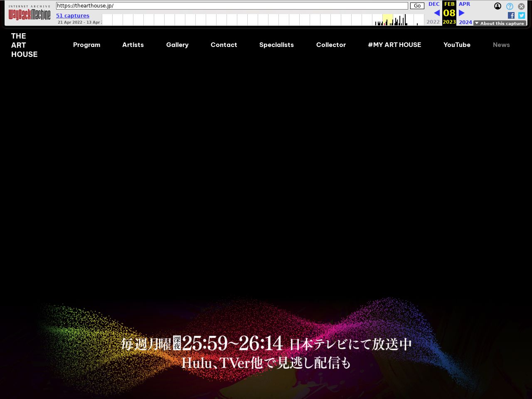Image resolution: width=532 pixels, height=399 pixels.
Task: Jump to APR capture month
Action: (464, 4)
